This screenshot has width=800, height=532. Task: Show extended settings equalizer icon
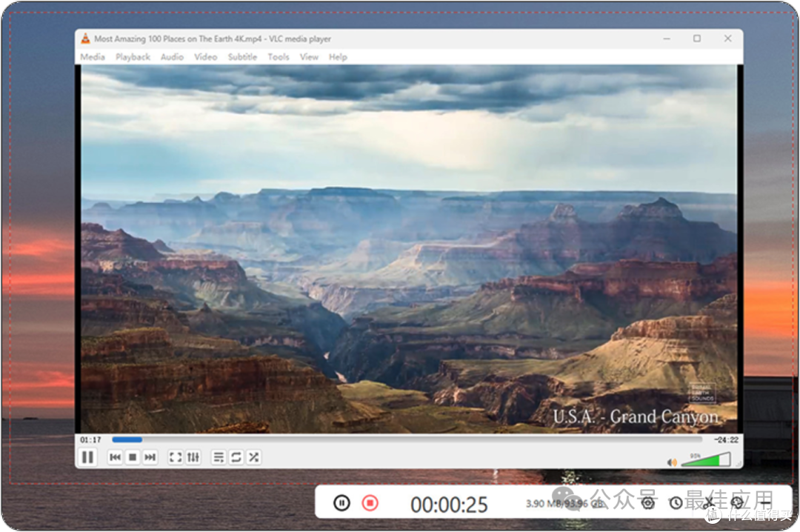point(193,457)
